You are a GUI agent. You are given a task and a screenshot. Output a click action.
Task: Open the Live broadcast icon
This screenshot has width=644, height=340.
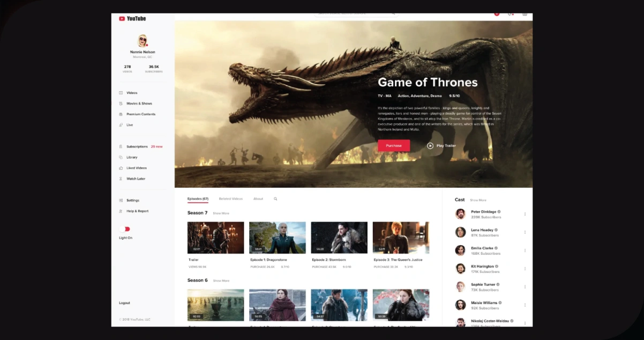(x=121, y=125)
